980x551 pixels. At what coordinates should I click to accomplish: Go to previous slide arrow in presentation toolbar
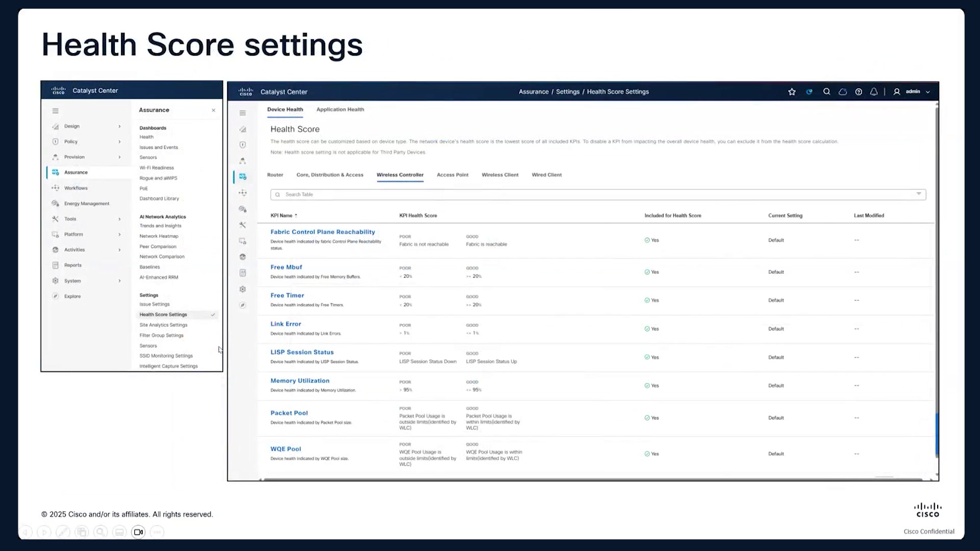click(x=26, y=532)
